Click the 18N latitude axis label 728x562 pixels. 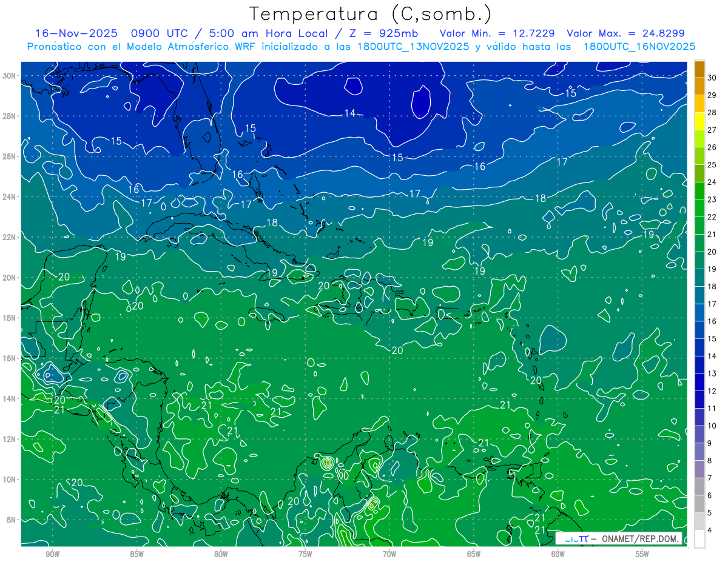(9, 318)
